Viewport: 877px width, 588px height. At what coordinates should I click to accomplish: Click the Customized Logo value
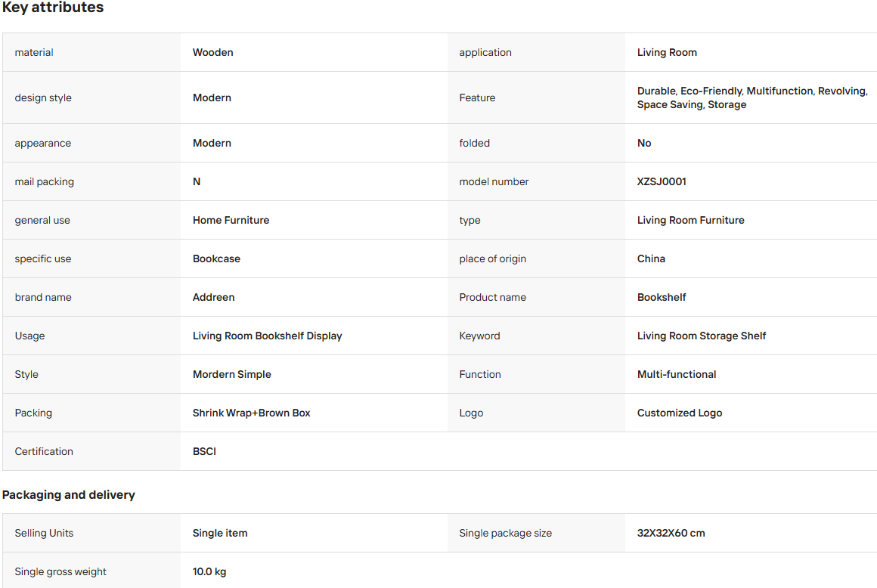pyautogui.click(x=680, y=413)
